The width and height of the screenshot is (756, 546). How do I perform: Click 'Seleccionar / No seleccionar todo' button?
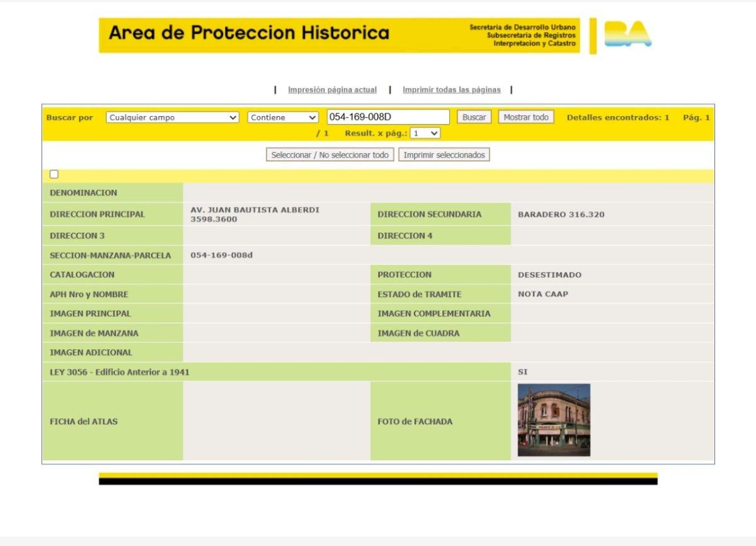(330, 155)
